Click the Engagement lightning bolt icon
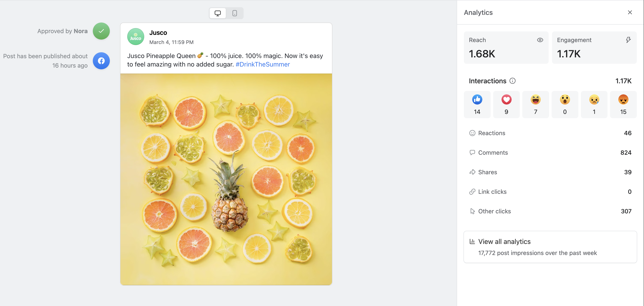Image resolution: width=644 pixels, height=306 pixels. (x=628, y=40)
